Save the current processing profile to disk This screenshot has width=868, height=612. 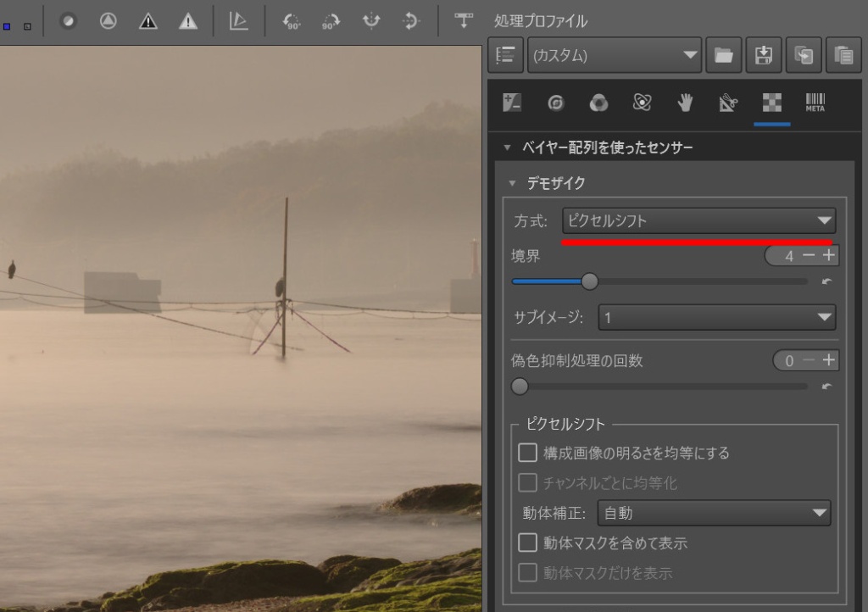[764, 55]
